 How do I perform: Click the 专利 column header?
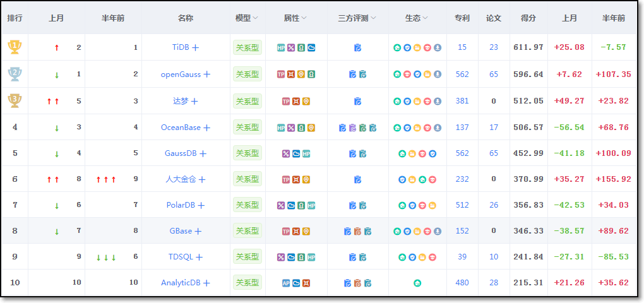[462, 18]
